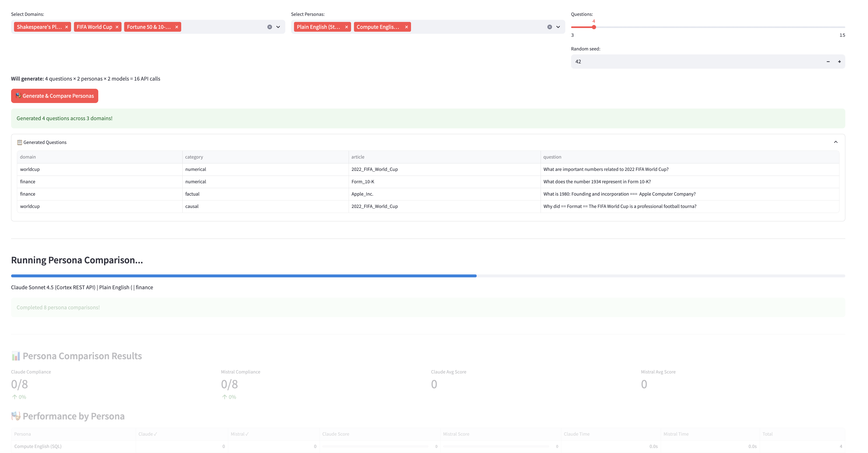Image resolution: width=868 pixels, height=453 pixels.
Task: Increment the random seed with plus icon
Action: [839, 61]
